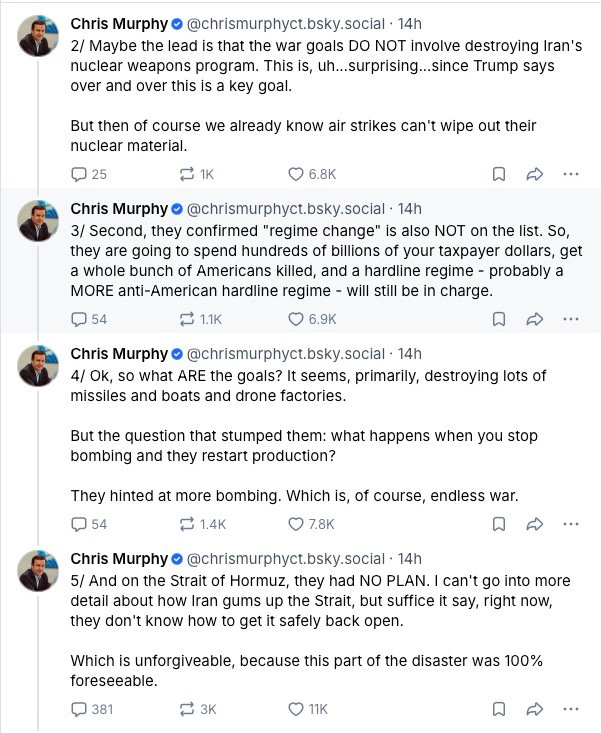Image resolution: width=601 pixels, height=733 pixels.
Task: Open Chris Murphy's name on the 2/ post
Action: click(118, 23)
